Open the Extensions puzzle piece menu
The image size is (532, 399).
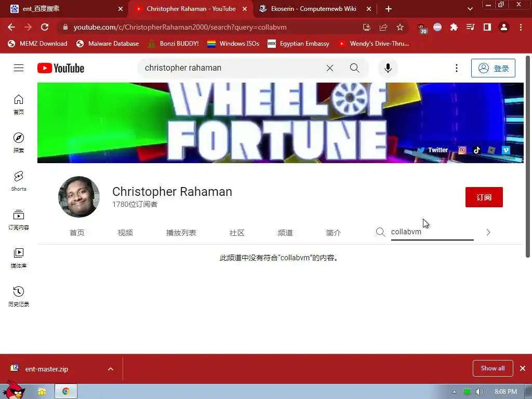[x=454, y=27]
